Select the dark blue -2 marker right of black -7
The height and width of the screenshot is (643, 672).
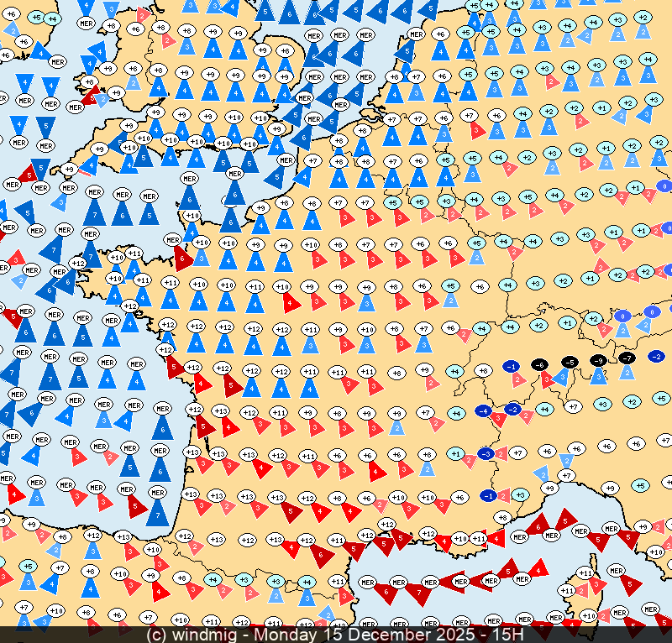click(x=657, y=357)
